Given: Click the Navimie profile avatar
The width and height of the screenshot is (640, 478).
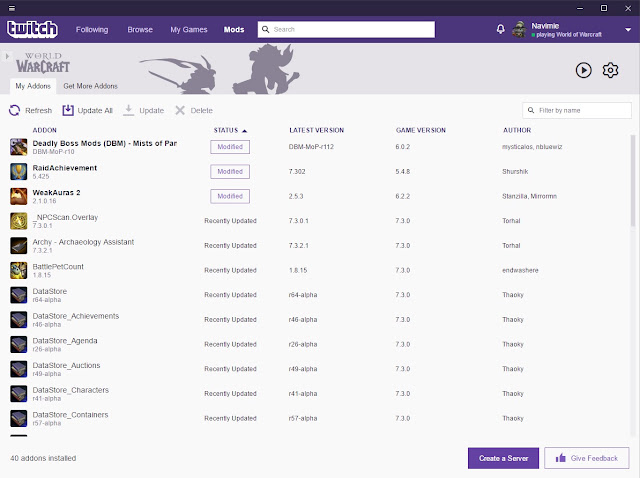Looking at the screenshot, I should click(519, 29).
